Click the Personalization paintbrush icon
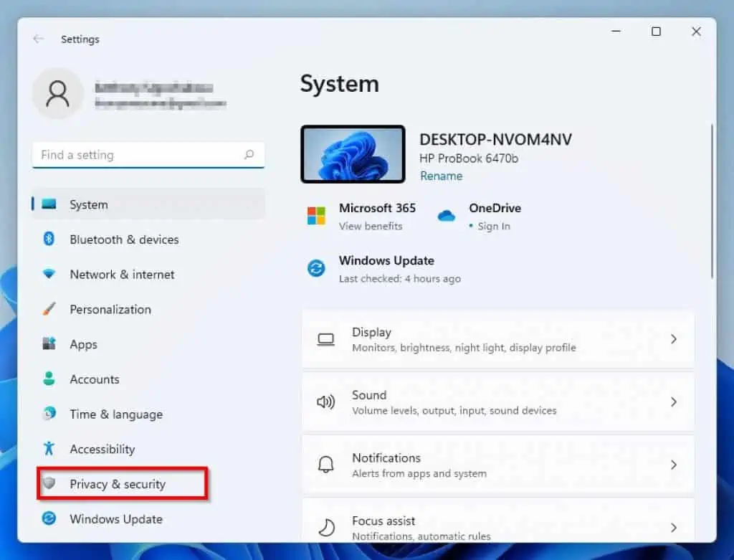This screenshot has height=560, width=734. tap(49, 310)
